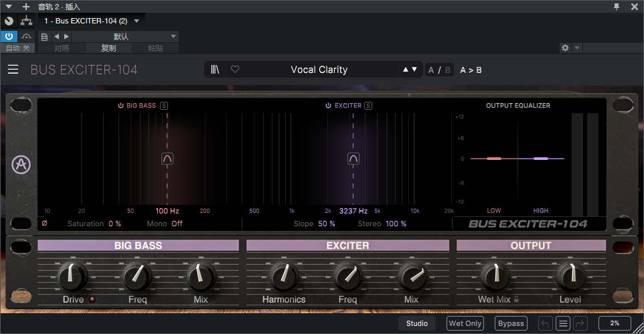644x334 pixels.
Task: Toggle the host plugin power button
Action: pyautogui.click(x=9, y=36)
